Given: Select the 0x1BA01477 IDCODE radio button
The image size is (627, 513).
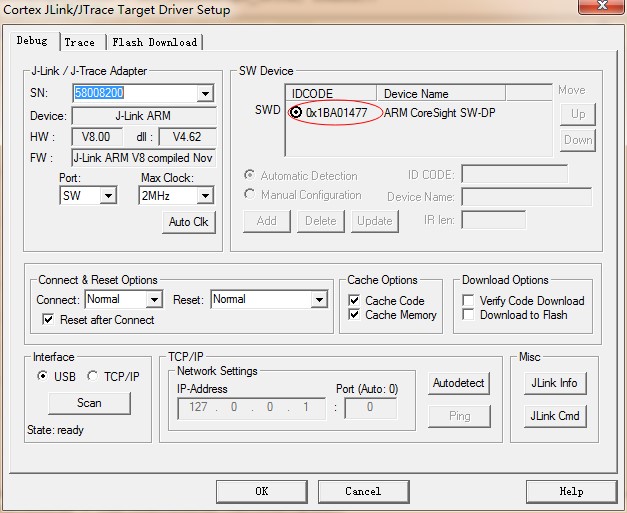Looking at the screenshot, I should 296,113.
